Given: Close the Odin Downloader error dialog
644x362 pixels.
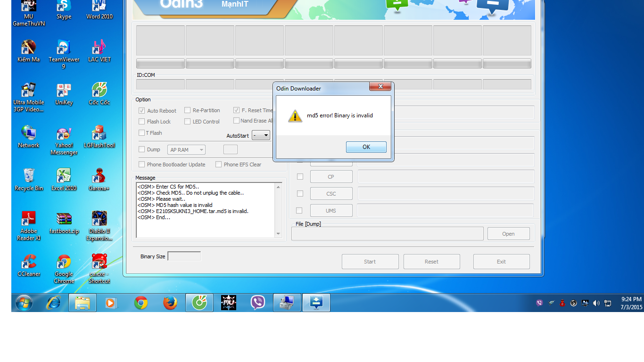Looking at the screenshot, I should tap(380, 87).
